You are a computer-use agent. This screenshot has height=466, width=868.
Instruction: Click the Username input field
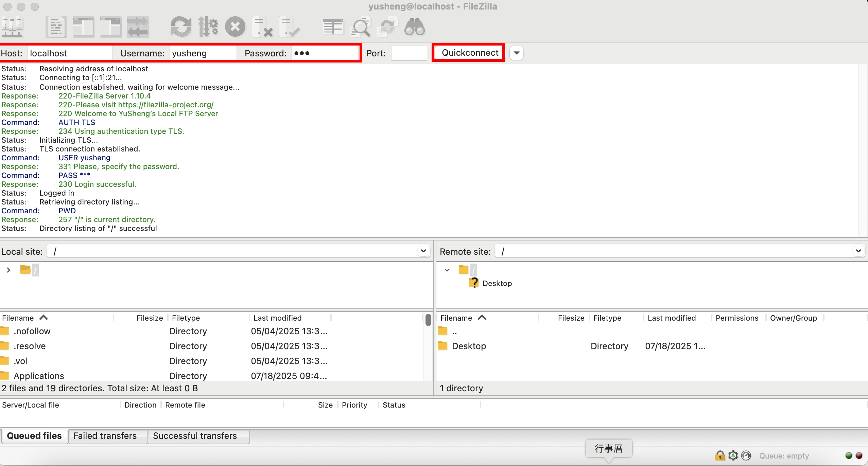pos(203,53)
